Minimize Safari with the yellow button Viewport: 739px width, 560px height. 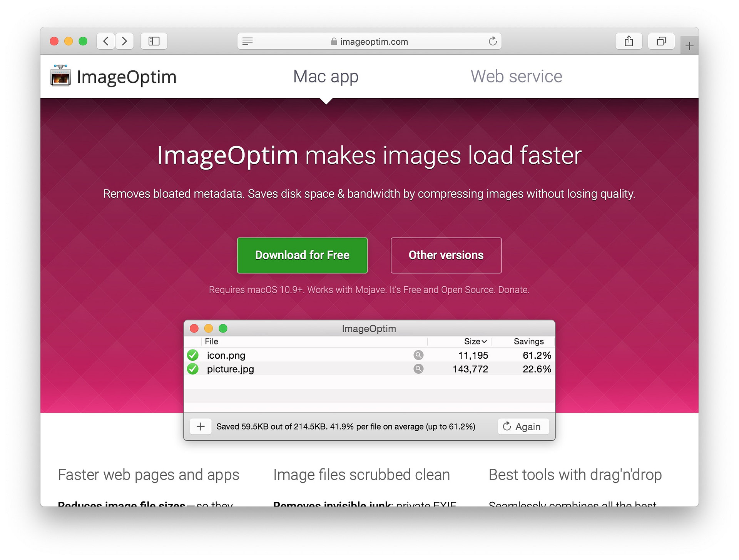coord(69,41)
